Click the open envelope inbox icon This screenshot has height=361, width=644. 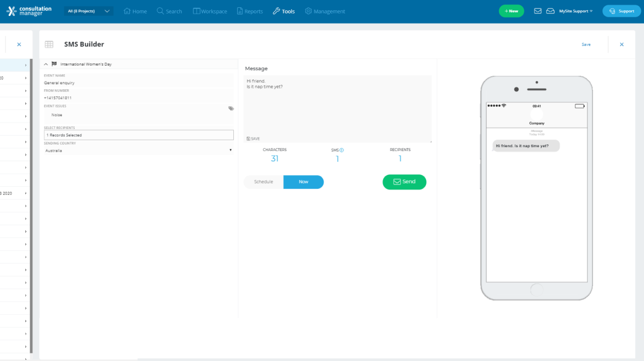pyautogui.click(x=550, y=11)
